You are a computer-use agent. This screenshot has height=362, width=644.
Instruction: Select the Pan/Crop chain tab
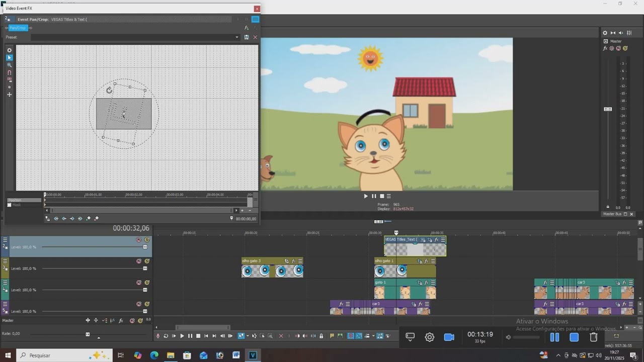[x=17, y=28]
